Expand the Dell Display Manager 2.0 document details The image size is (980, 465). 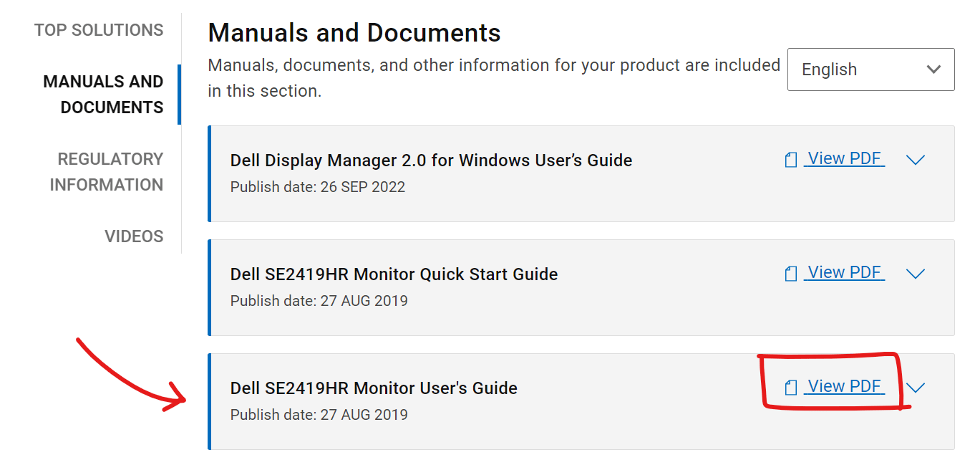[916, 160]
